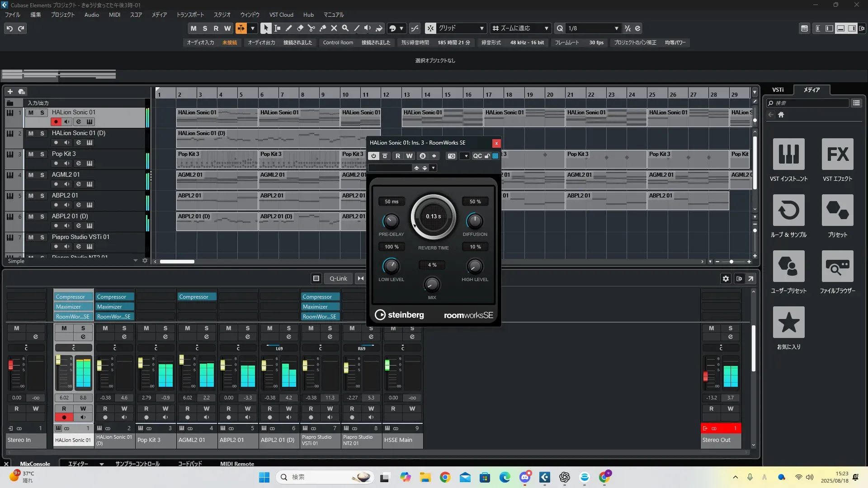Open MixConsole settings gear icon

click(726, 278)
